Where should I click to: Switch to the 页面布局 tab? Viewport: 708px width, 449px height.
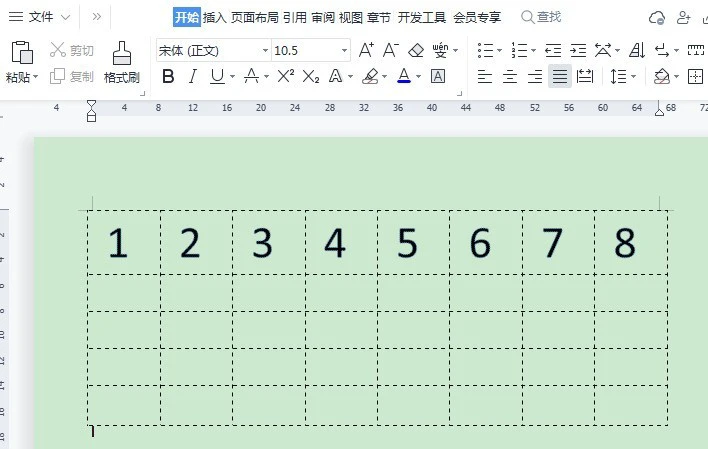point(255,18)
